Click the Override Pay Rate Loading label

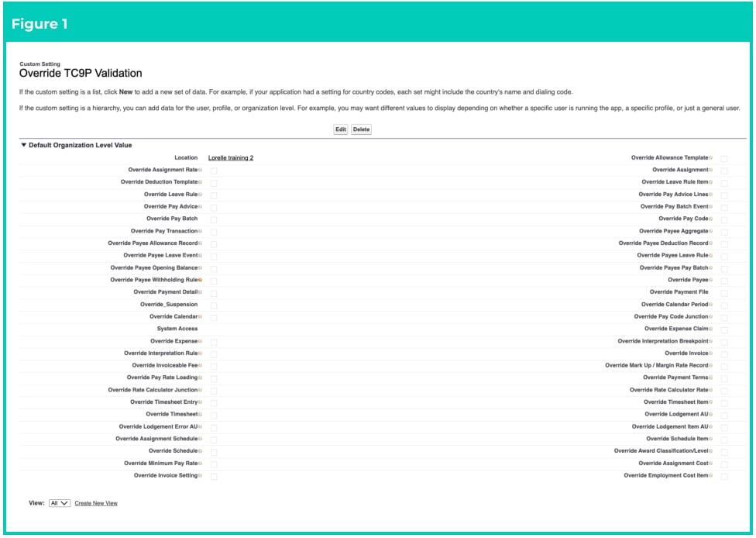(x=162, y=378)
